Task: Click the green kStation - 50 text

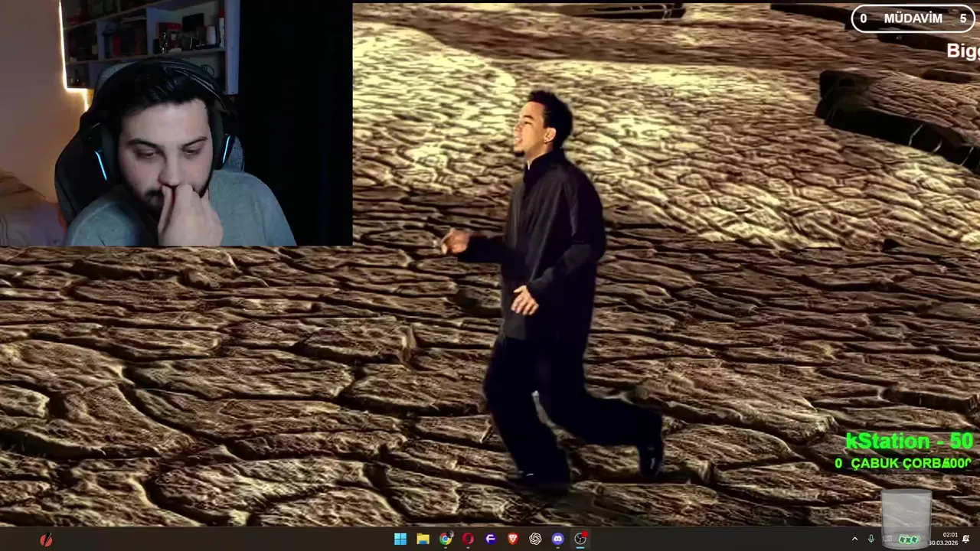Action: click(909, 442)
